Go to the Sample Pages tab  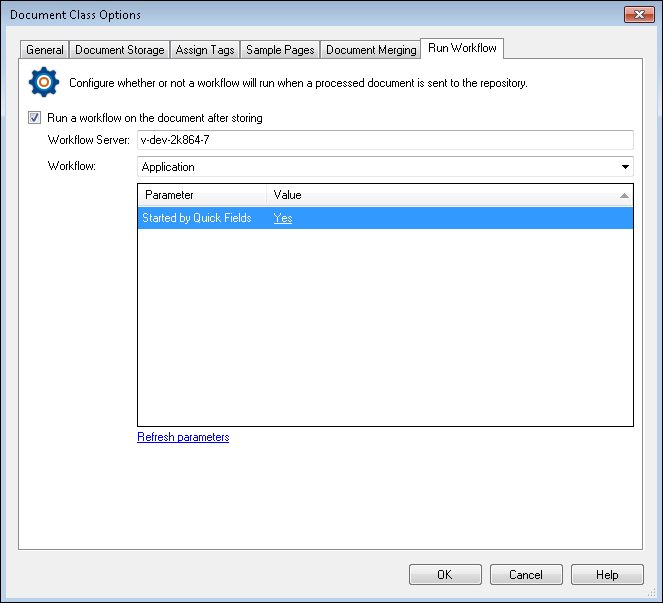(x=280, y=50)
